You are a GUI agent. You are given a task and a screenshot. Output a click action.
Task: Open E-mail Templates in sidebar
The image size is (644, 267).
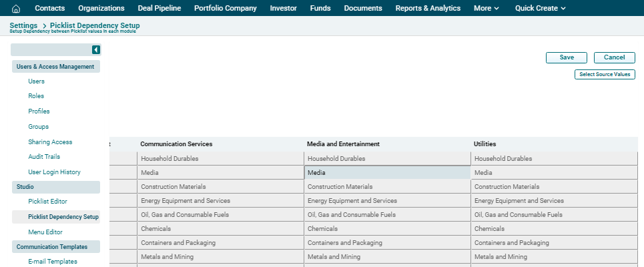pyautogui.click(x=53, y=262)
